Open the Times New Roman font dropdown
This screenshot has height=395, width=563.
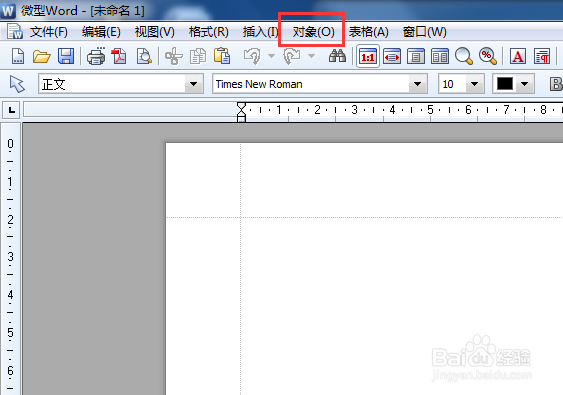click(x=417, y=84)
